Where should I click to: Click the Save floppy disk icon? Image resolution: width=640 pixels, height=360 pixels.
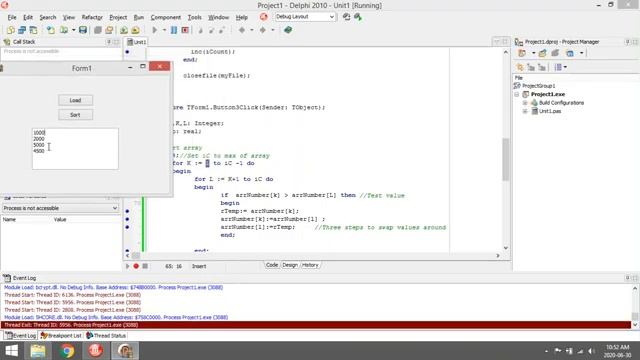[83, 30]
